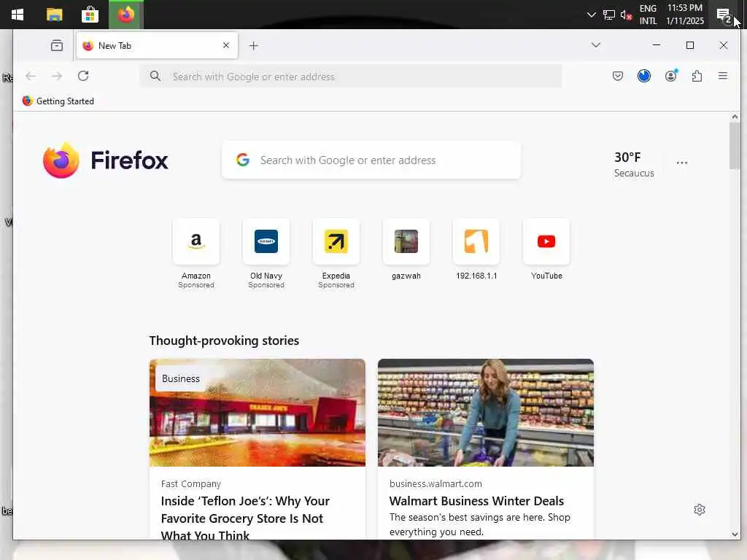747x560 pixels.
Task: Click the business.walmart.com source label
Action: [436, 484]
